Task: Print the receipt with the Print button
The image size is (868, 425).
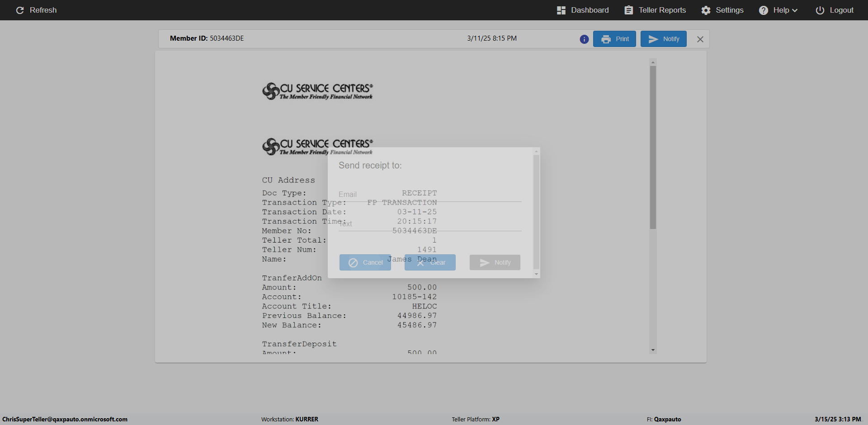Action: coord(614,39)
